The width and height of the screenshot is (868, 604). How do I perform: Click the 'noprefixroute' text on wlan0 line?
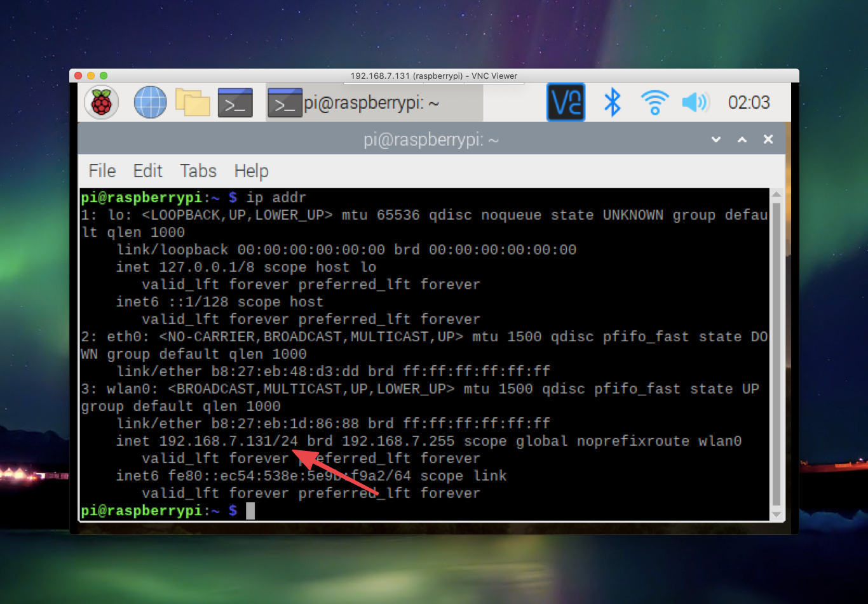point(633,441)
